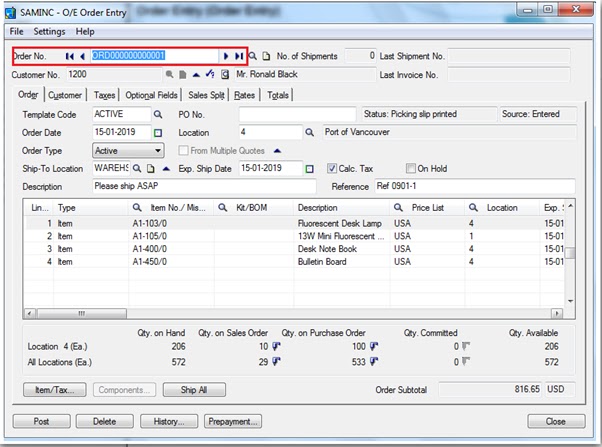Viewport: 602px width, 447px height.
Task: Drill down Location 4 sales order quantity
Action: (276, 346)
